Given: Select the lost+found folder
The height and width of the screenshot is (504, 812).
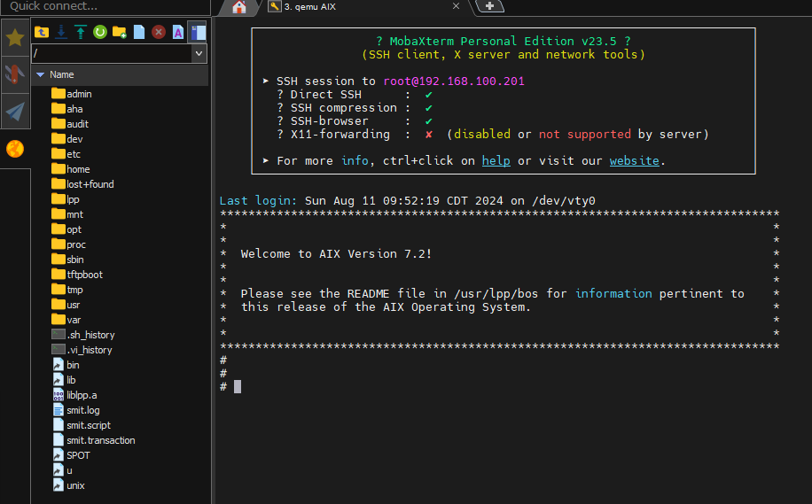Looking at the screenshot, I should 82,183.
